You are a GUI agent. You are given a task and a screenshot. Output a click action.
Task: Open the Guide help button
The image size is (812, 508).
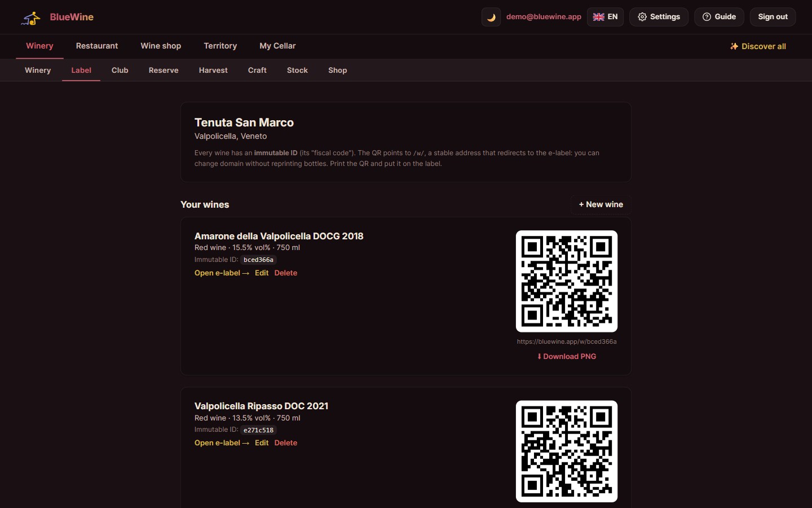719,17
